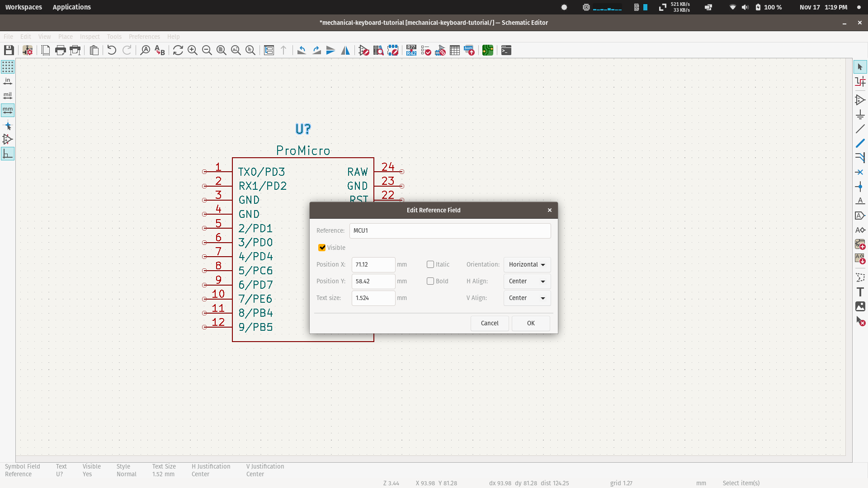This screenshot has width=868, height=488.
Task: Select the Add text tool
Action: [860, 292]
